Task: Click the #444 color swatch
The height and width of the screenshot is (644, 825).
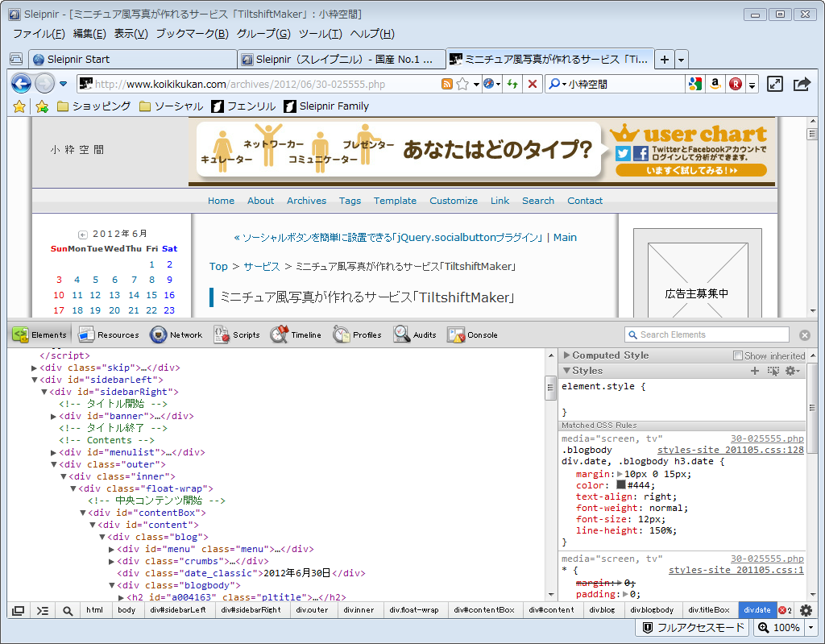Action: coord(621,485)
